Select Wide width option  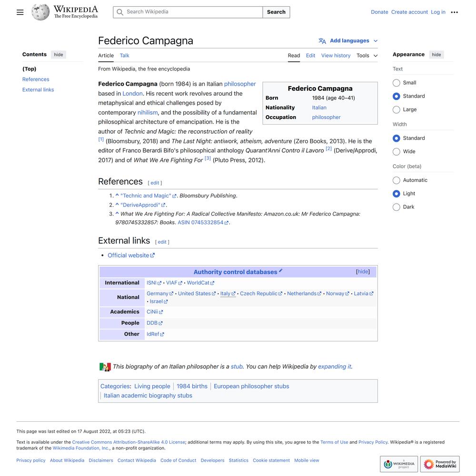click(x=396, y=151)
